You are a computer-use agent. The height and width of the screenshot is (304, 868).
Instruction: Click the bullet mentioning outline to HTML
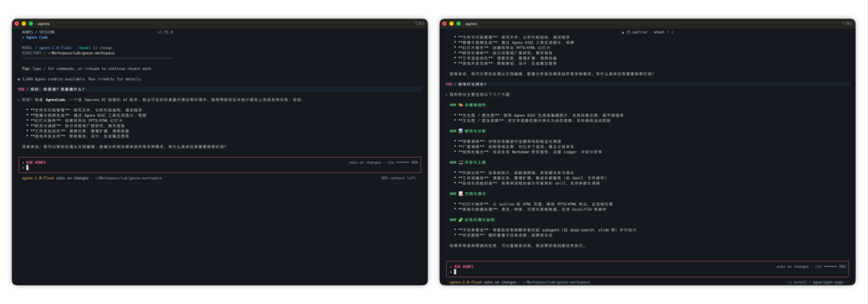533,203
